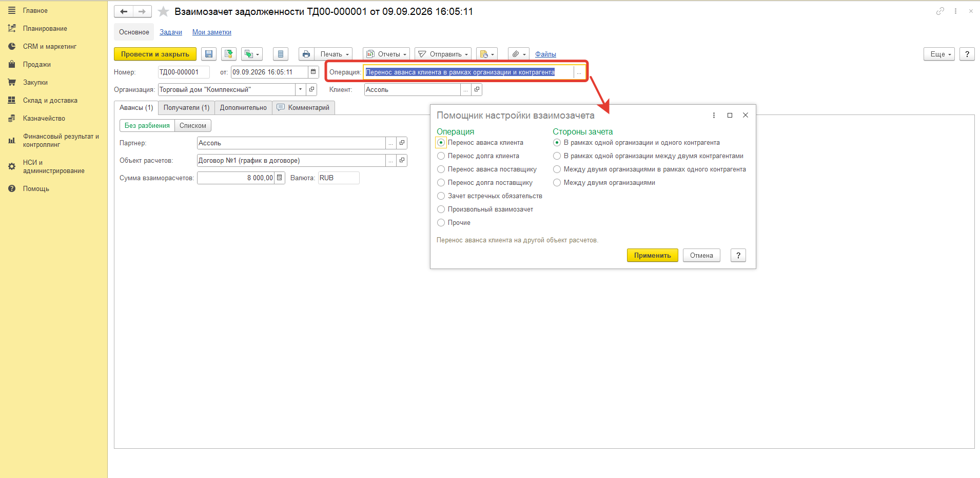Open the create-based-on dropdown icon
Screen dimensions: 980x478
pos(252,54)
